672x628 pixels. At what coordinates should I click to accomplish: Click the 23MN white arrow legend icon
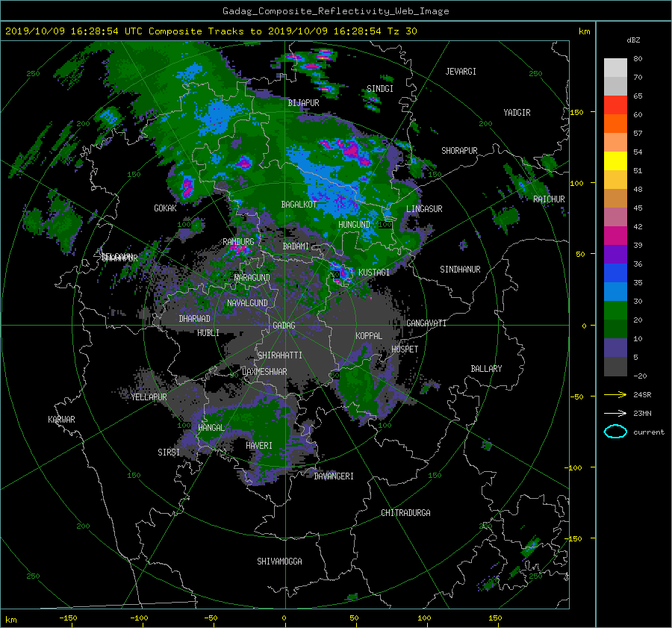coord(615,413)
